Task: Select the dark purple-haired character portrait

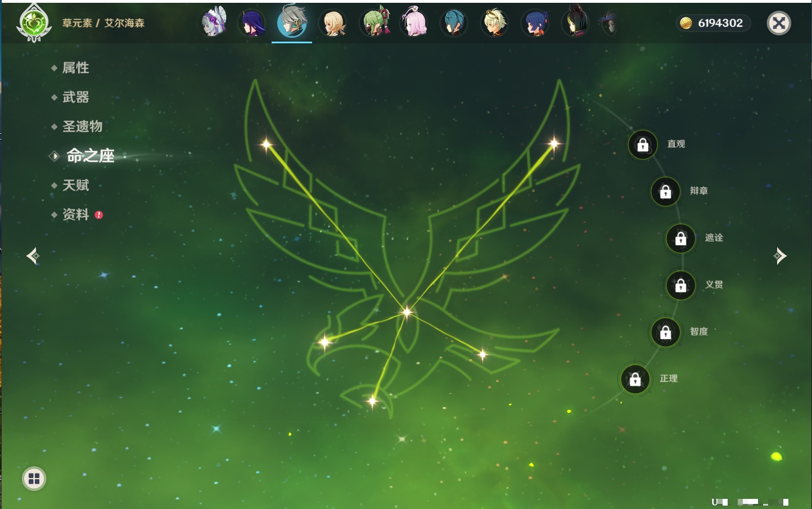Action: (x=252, y=23)
